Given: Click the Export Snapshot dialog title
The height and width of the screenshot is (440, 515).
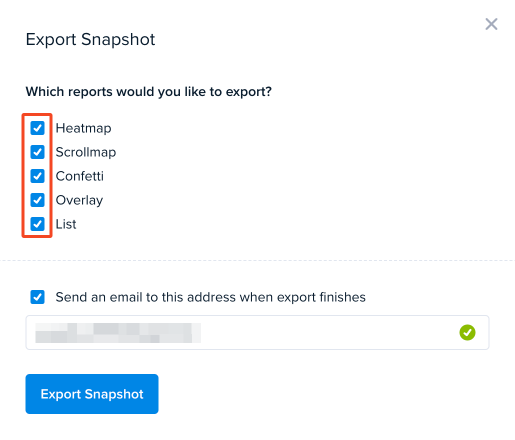Looking at the screenshot, I should (90, 40).
